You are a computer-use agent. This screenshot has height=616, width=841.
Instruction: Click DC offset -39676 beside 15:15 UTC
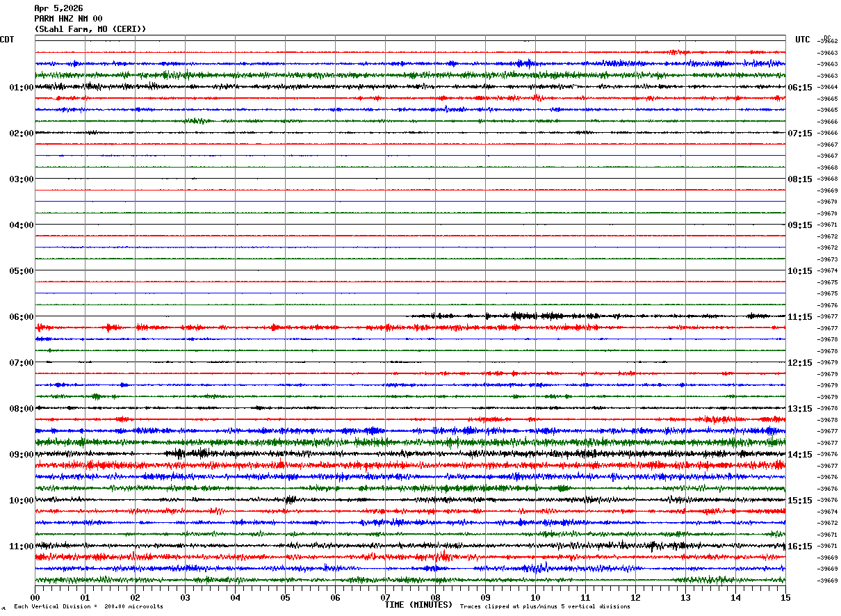(828, 500)
